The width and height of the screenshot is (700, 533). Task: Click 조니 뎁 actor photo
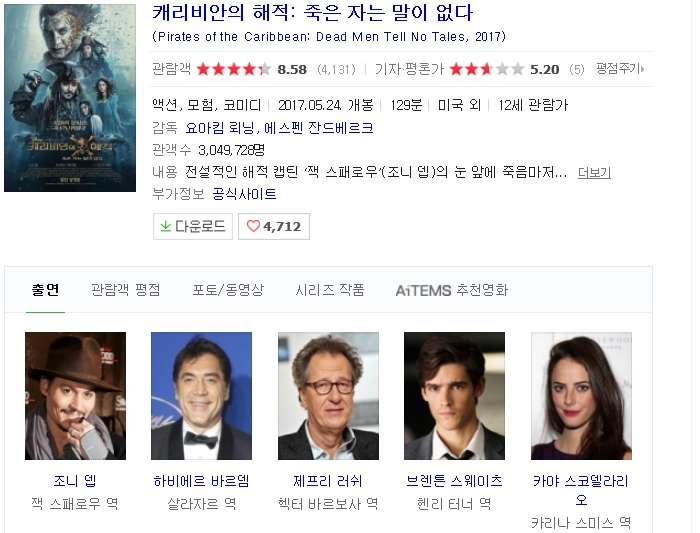[x=75, y=396]
